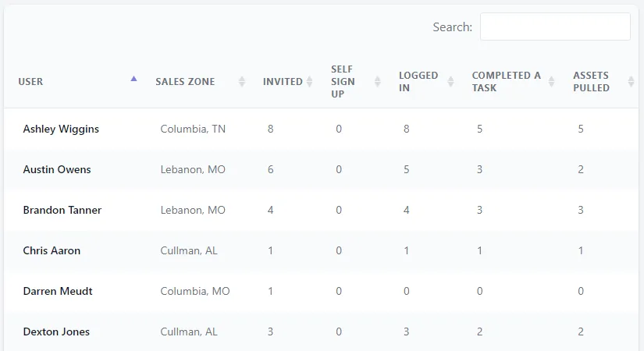Click the Assets Pulled sort icon

tap(623, 82)
